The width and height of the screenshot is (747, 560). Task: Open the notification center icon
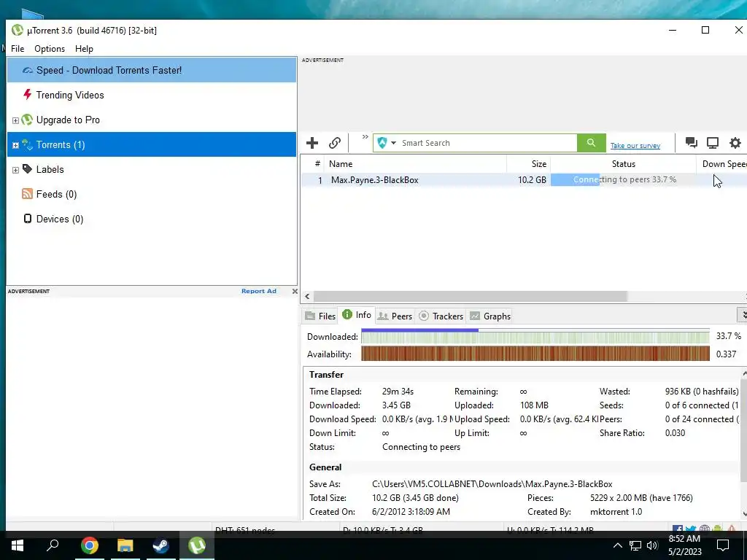(723, 545)
